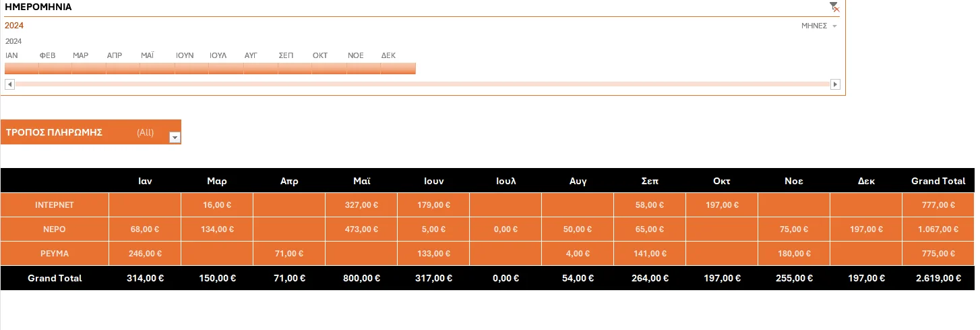The height and width of the screenshot is (330, 980).
Task: Click the 58,00 € cell
Action: [x=650, y=205]
